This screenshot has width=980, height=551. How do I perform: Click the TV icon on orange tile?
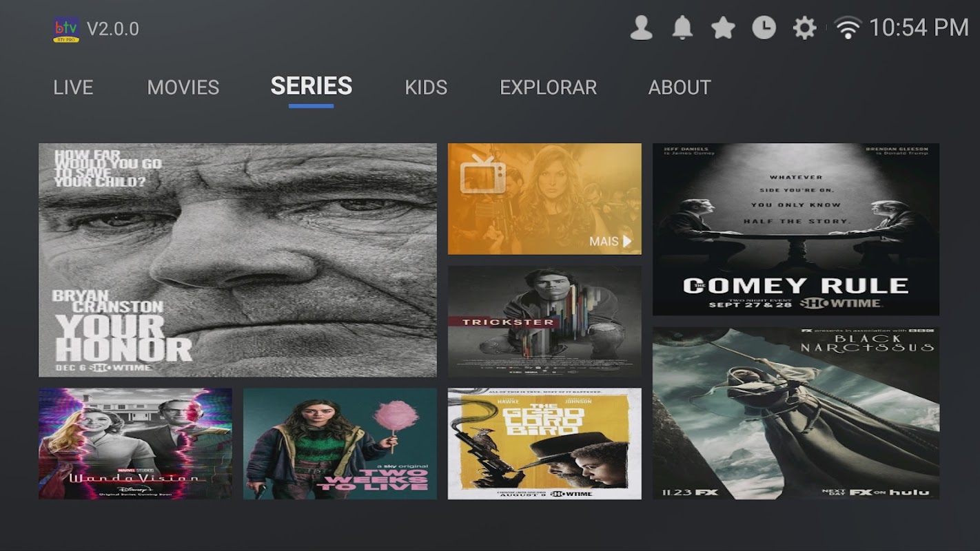(483, 175)
